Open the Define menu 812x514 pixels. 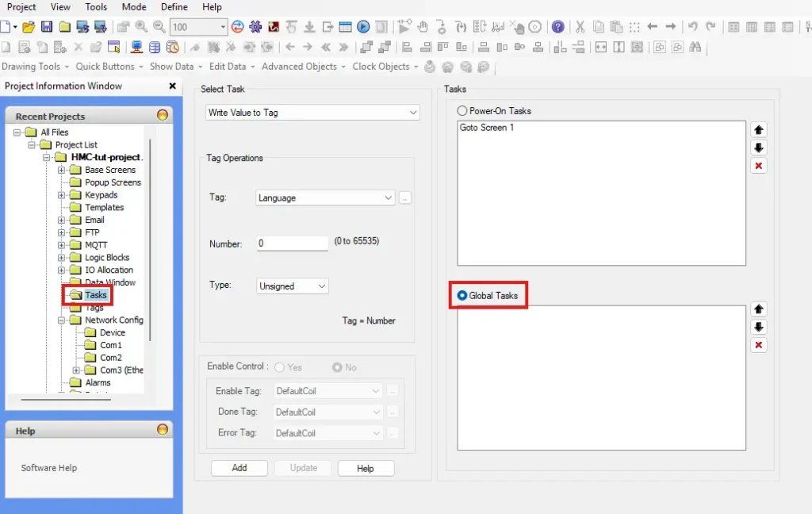(x=174, y=7)
